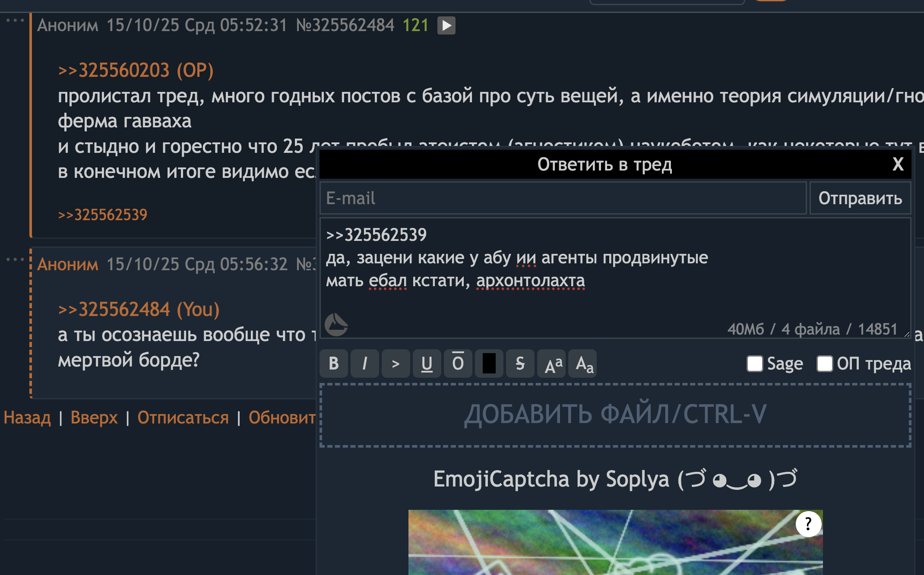
Task: Open the Вверх navigation link
Action: pos(94,417)
